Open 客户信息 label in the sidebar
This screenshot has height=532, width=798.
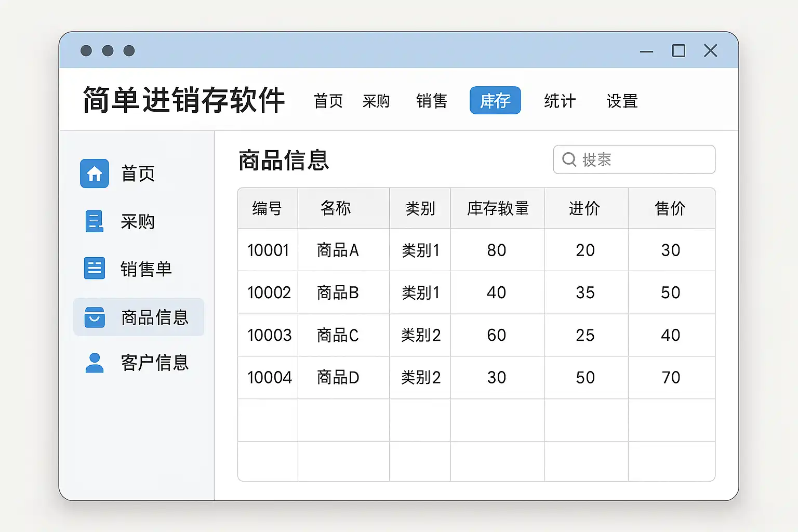(x=154, y=363)
